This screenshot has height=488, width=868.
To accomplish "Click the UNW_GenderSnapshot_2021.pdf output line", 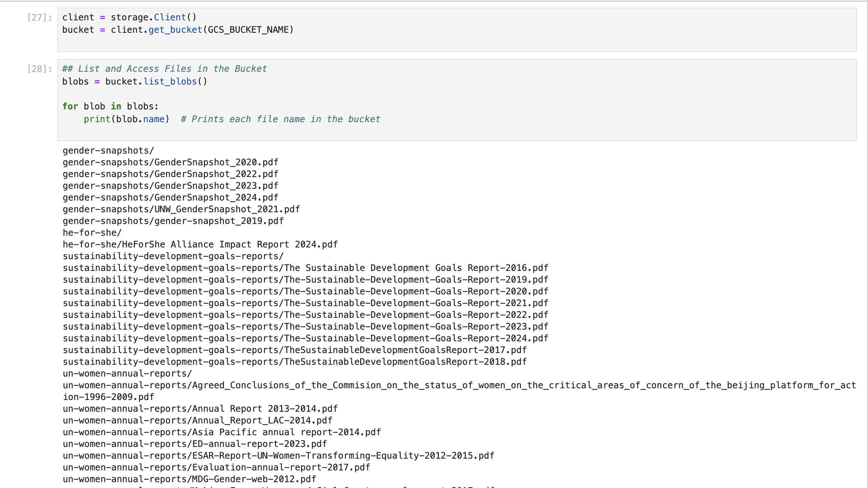I will tap(181, 209).
